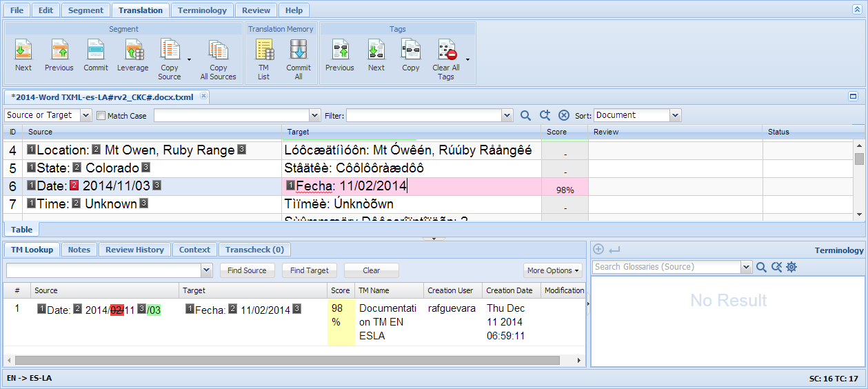Expand Copy Source dropdown arrow

[x=189, y=60]
